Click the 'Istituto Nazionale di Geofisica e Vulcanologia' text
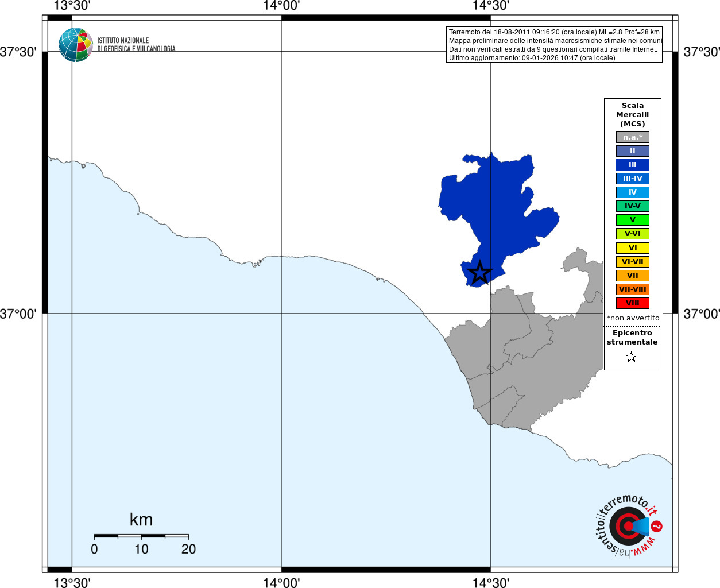 point(136,45)
